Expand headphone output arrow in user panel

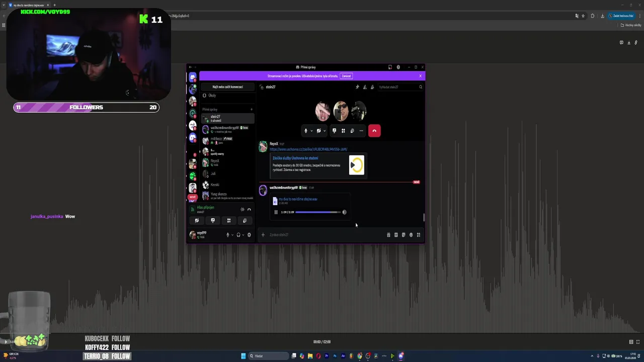[x=243, y=235]
